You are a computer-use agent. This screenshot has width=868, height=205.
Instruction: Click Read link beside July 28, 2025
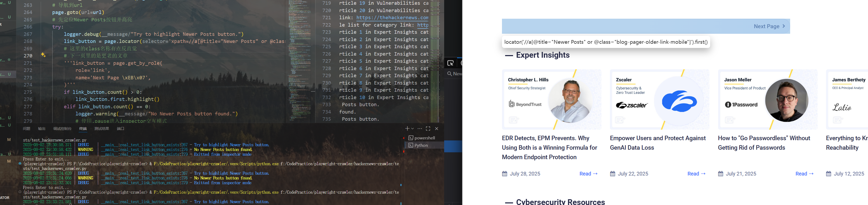(588, 174)
